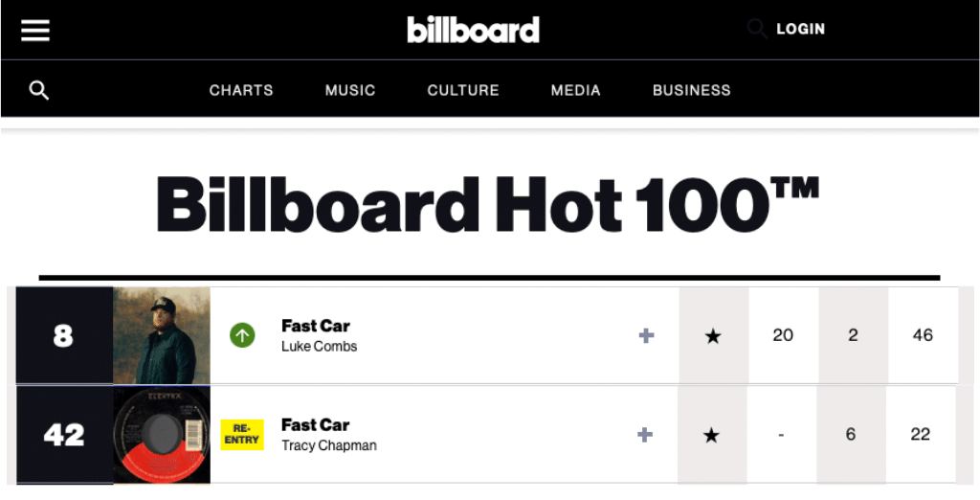Click the search magnifier in navigation bar
The height and width of the screenshot is (500, 980).
39,90
